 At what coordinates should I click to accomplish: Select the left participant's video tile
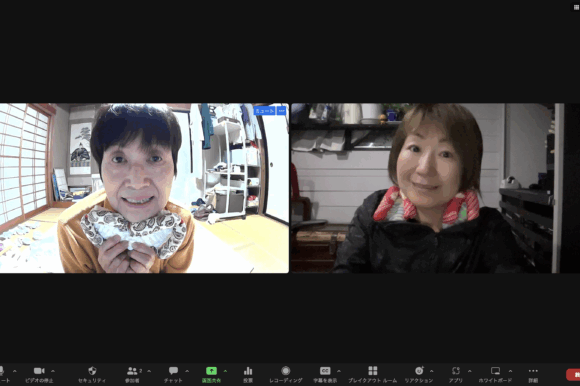coord(144,188)
